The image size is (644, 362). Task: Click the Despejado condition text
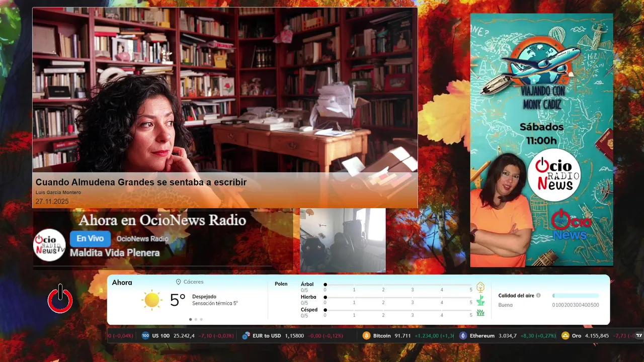(x=204, y=297)
